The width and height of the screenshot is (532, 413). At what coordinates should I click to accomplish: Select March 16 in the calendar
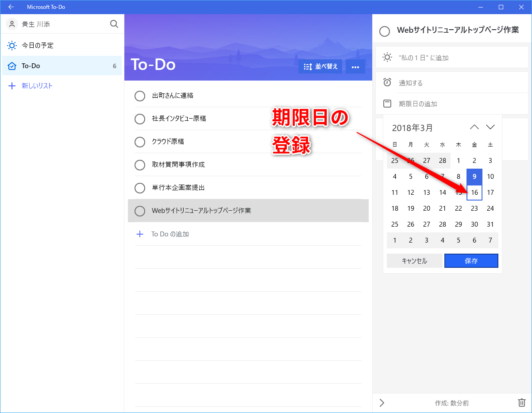click(x=474, y=193)
